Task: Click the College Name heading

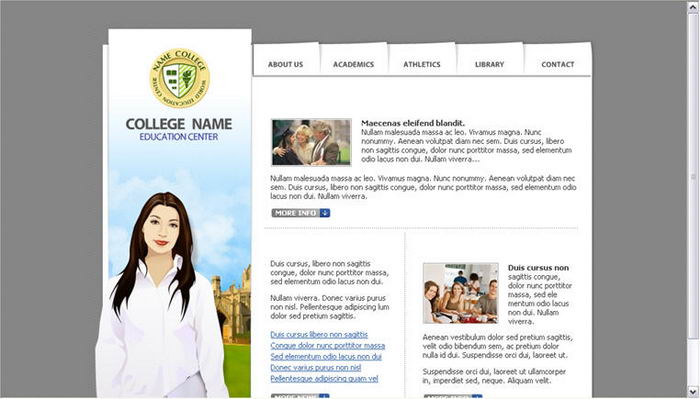Action: [x=179, y=124]
